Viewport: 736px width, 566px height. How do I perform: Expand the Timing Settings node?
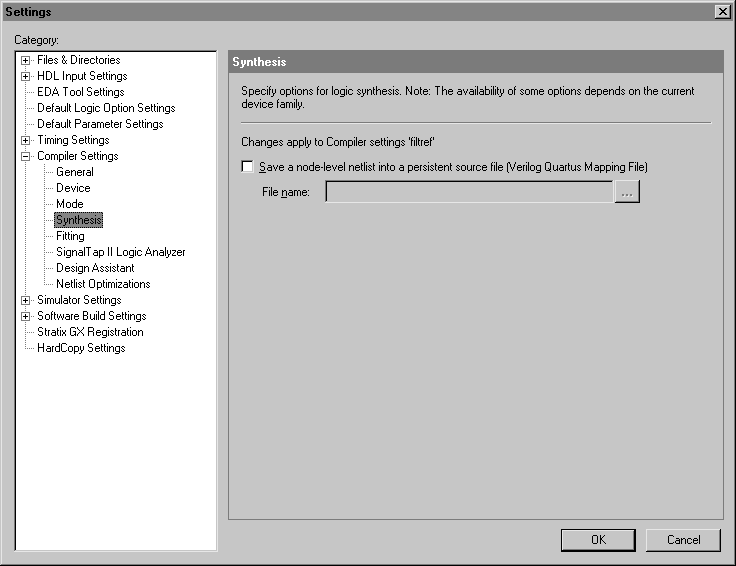pos(26,140)
